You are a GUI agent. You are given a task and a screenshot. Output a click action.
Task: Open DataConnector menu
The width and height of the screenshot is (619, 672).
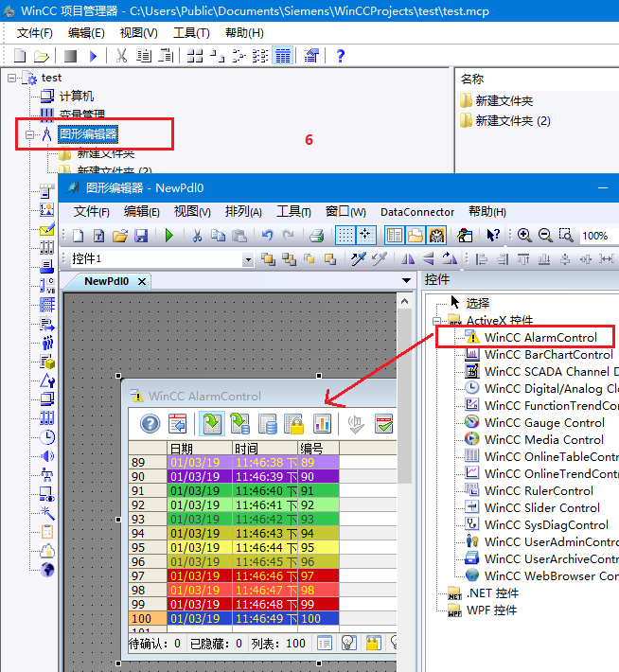tap(417, 212)
